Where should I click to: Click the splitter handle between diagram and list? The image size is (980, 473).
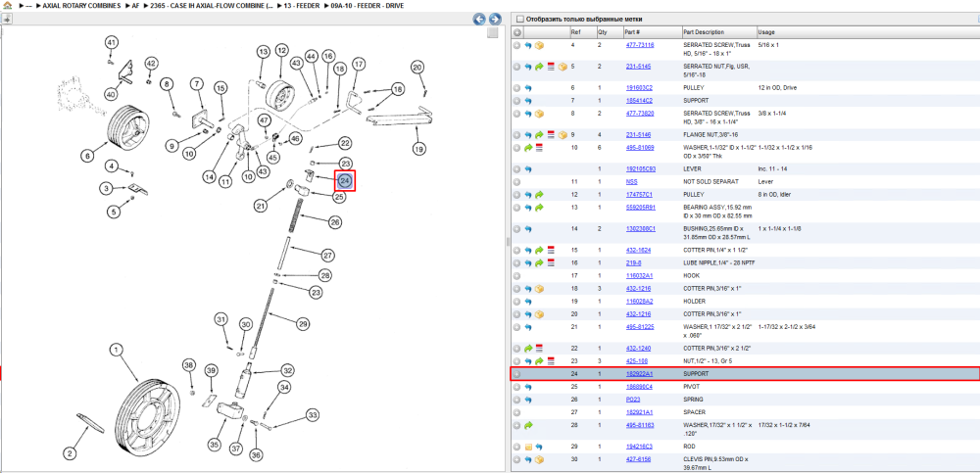coord(508,242)
